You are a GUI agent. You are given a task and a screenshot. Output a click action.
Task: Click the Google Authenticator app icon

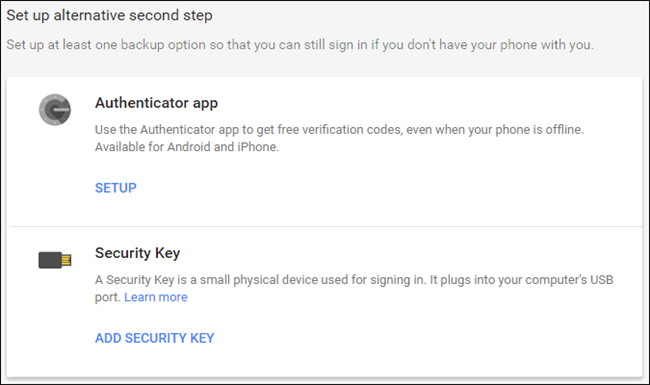[x=55, y=110]
